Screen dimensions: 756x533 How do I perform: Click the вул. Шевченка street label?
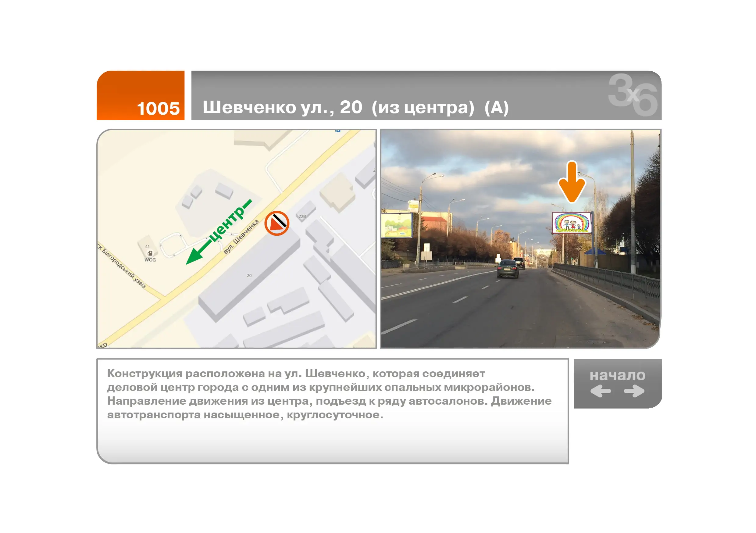(241, 237)
